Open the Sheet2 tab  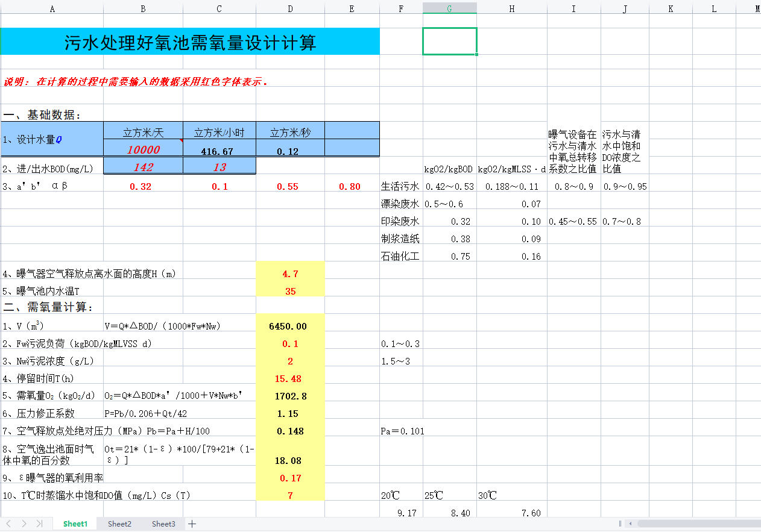click(119, 524)
